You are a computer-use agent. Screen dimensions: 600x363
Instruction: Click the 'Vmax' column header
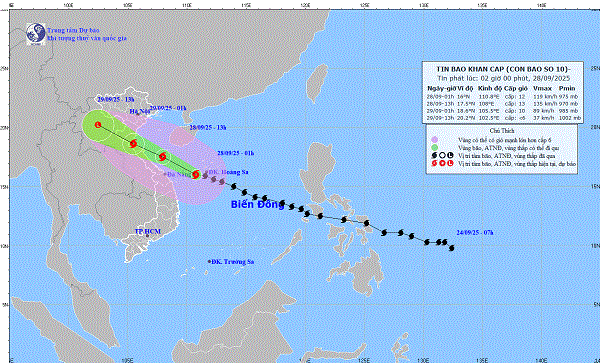point(542,88)
